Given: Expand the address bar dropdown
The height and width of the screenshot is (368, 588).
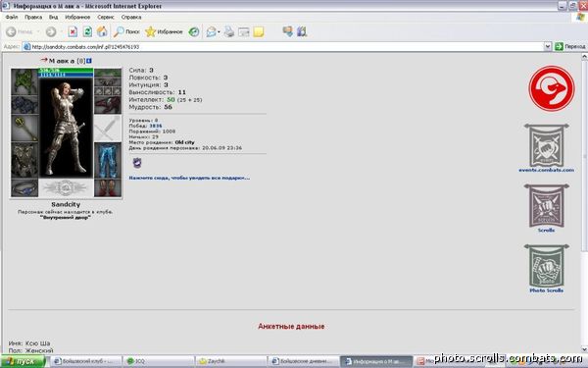Looking at the screenshot, I should coord(548,46).
